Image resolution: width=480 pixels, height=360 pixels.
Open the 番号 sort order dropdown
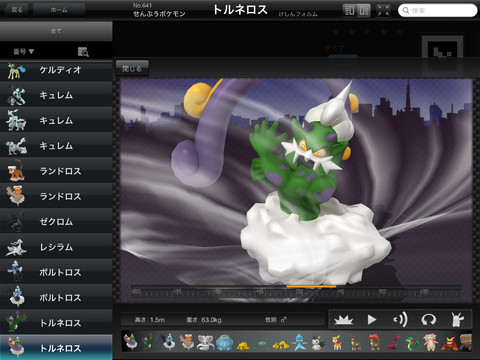click(24, 51)
